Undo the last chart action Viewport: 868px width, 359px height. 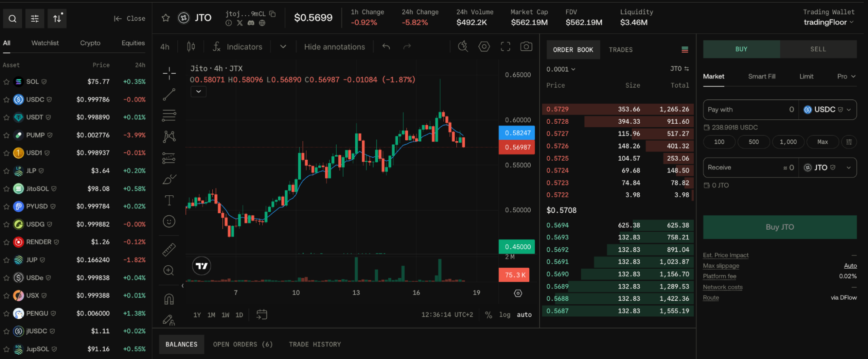point(386,46)
